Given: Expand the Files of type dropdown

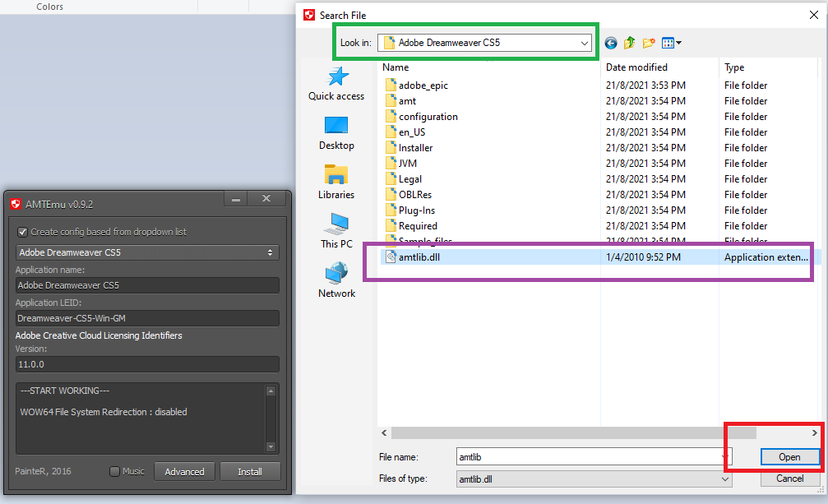Looking at the screenshot, I should (724, 479).
